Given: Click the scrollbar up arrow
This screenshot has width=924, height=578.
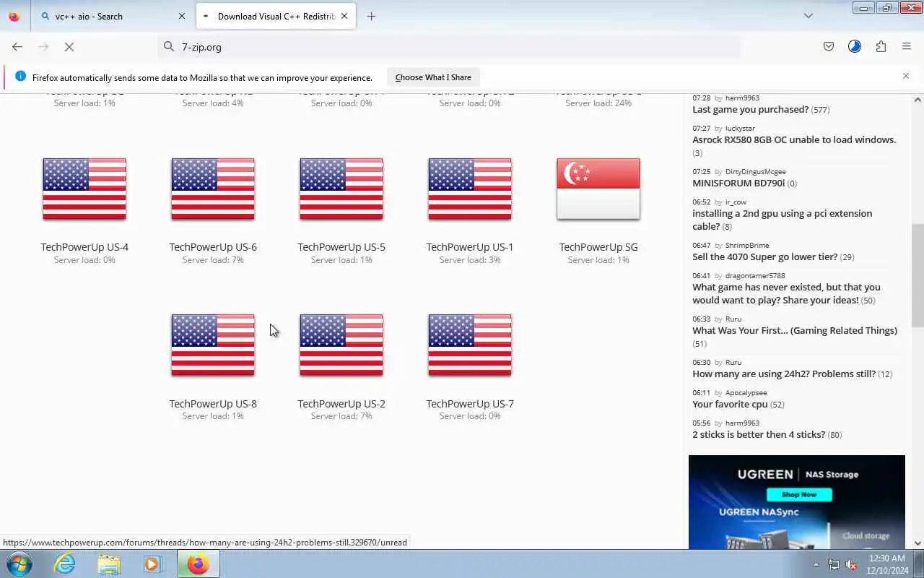Looking at the screenshot, I should (x=918, y=99).
